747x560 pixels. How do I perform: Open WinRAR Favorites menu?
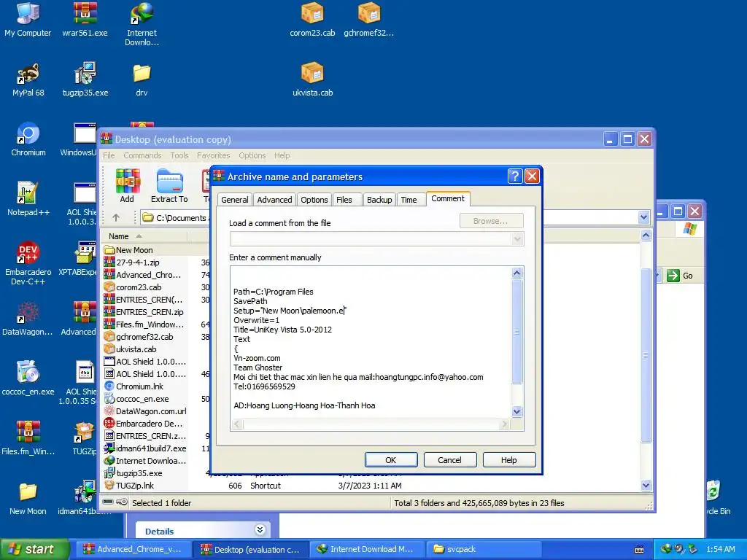[x=214, y=155]
